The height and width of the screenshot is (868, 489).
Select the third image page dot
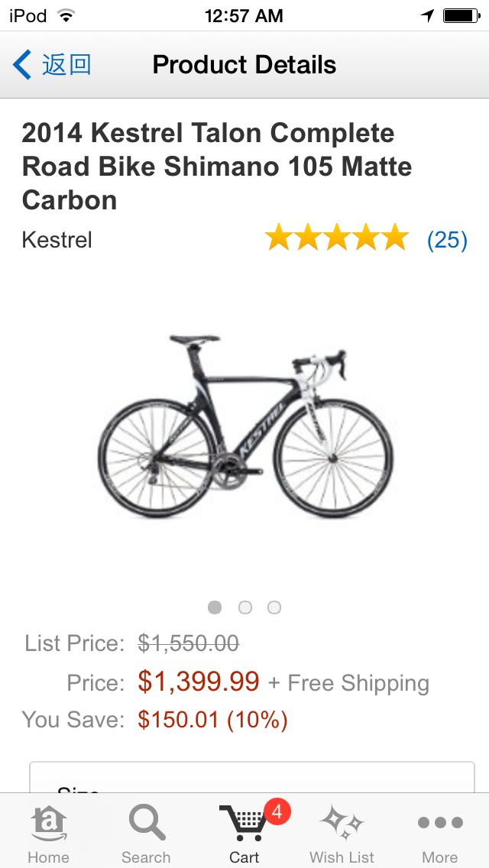click(x=274, y=607)
